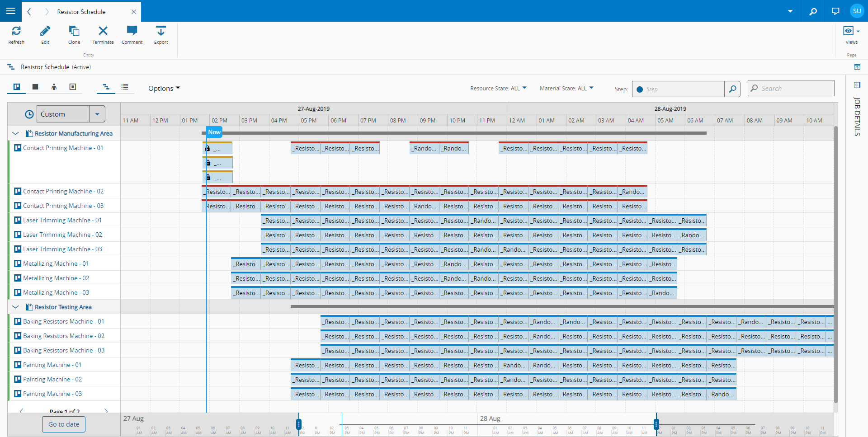Collapse the Resistor Manufacturing Area group
The image size is (868, 437).
click(16, 133)
